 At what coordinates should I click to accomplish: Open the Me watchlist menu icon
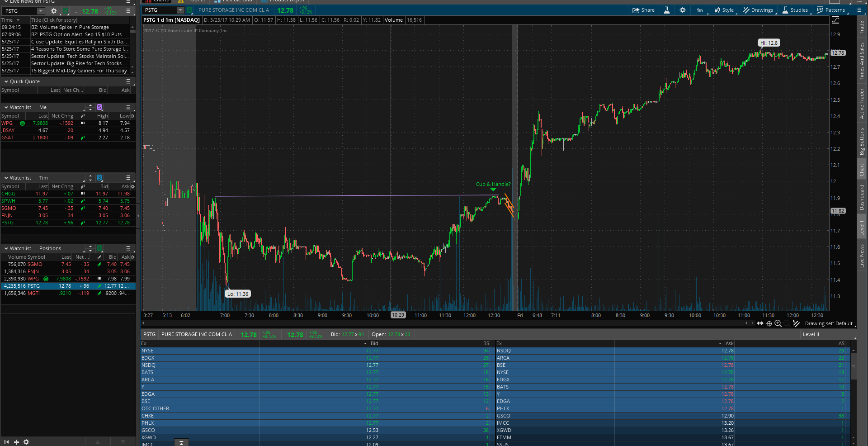(x=128, y=107)
